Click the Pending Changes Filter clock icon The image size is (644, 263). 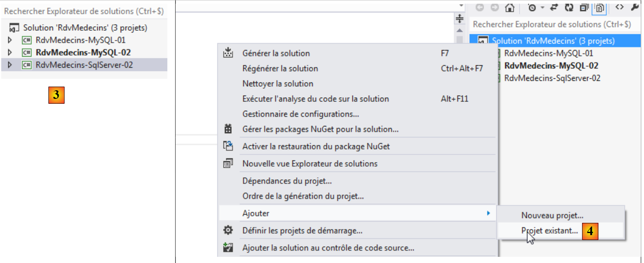tap(532, 7)
